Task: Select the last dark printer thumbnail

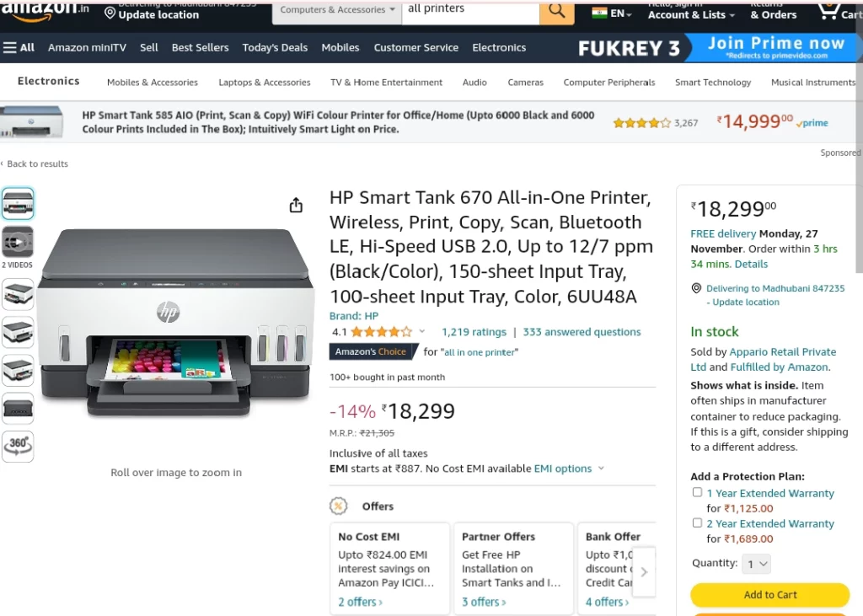Action: coord(18,409)
